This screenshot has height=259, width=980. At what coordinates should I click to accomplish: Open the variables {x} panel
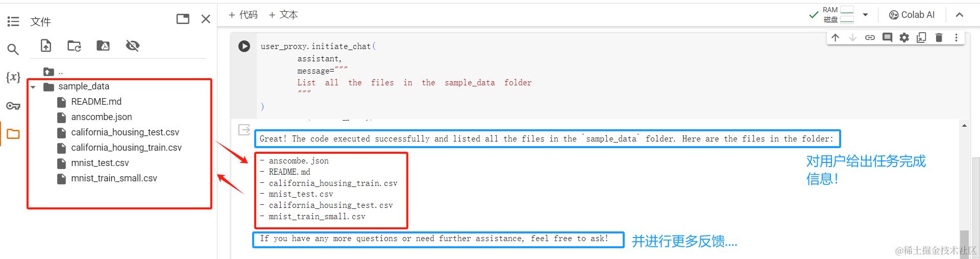pos(13,77)
